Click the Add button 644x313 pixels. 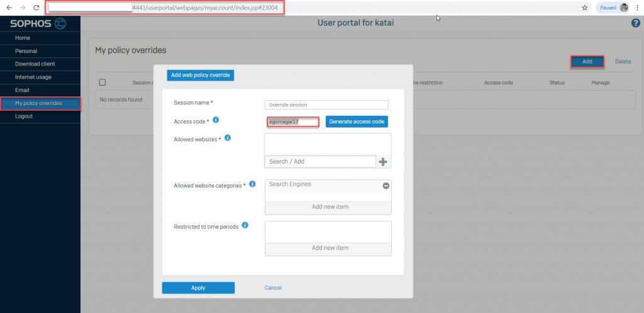(x=587, y=62)
